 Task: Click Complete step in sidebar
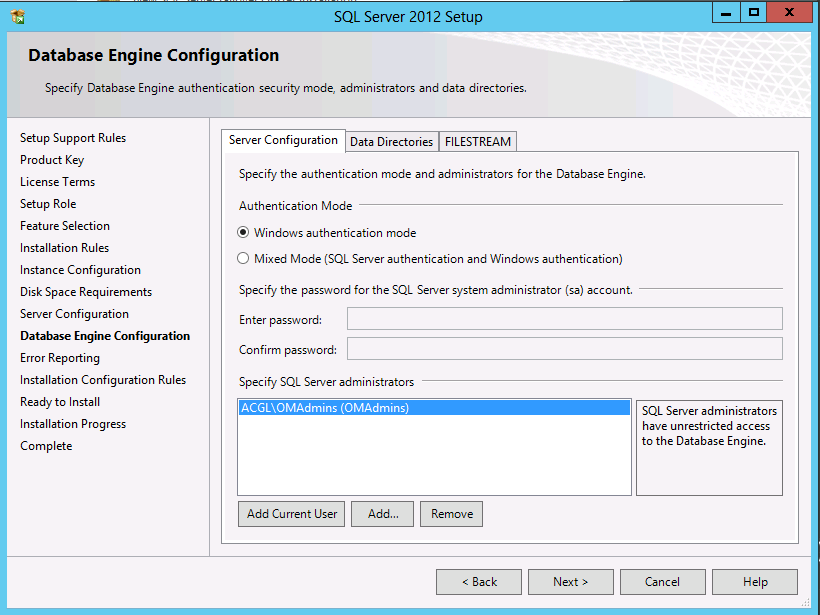click(x=46, y=446)
